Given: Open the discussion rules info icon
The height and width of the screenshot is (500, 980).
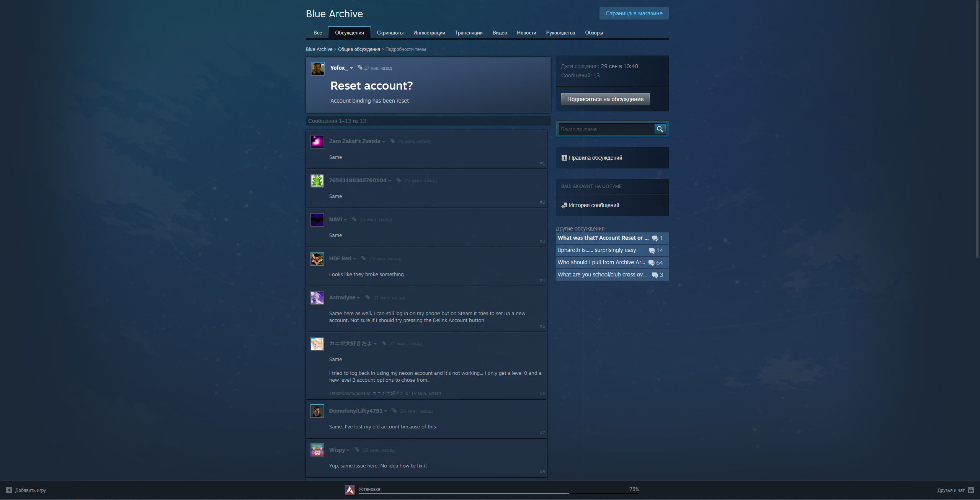Looking at the screenshot, I should tap(564, 158).
